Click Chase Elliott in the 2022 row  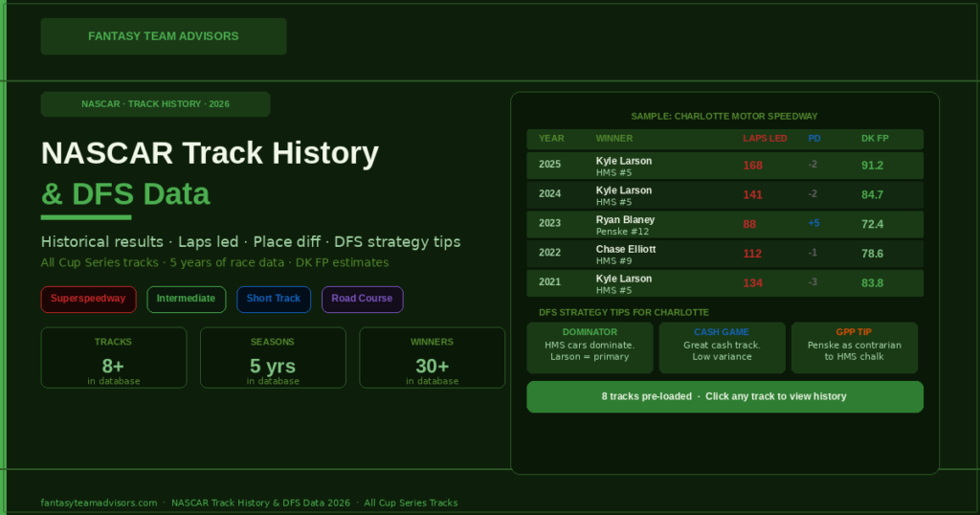coord(626,250)
